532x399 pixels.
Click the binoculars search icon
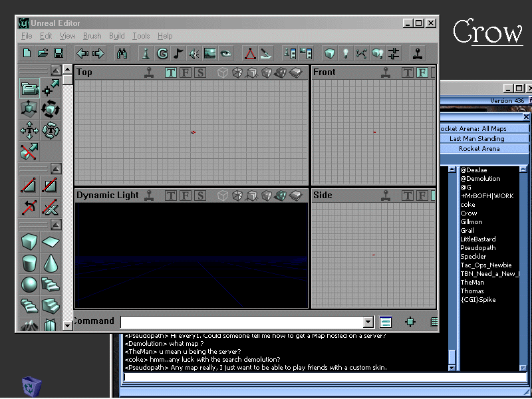tap(122, 53)
